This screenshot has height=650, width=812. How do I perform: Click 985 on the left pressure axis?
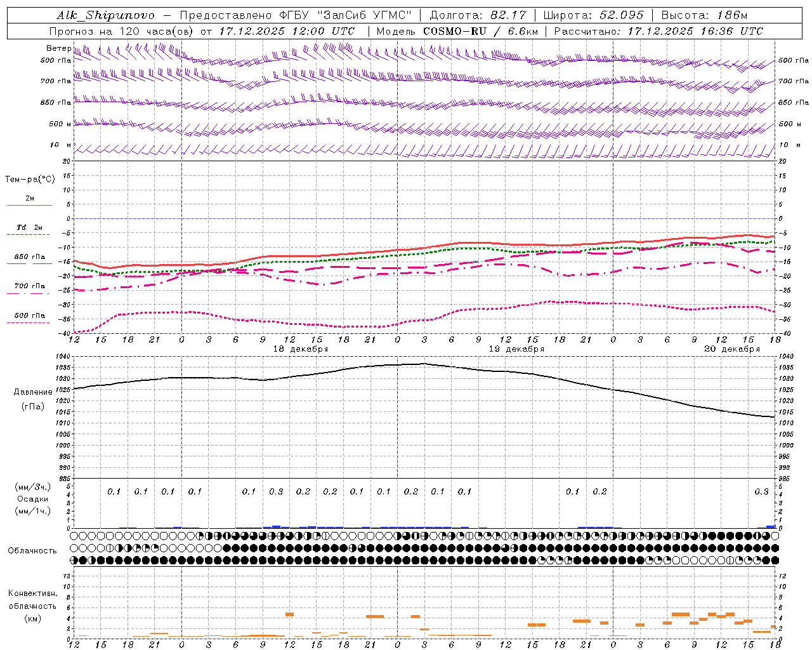click(x=63, y=479)
